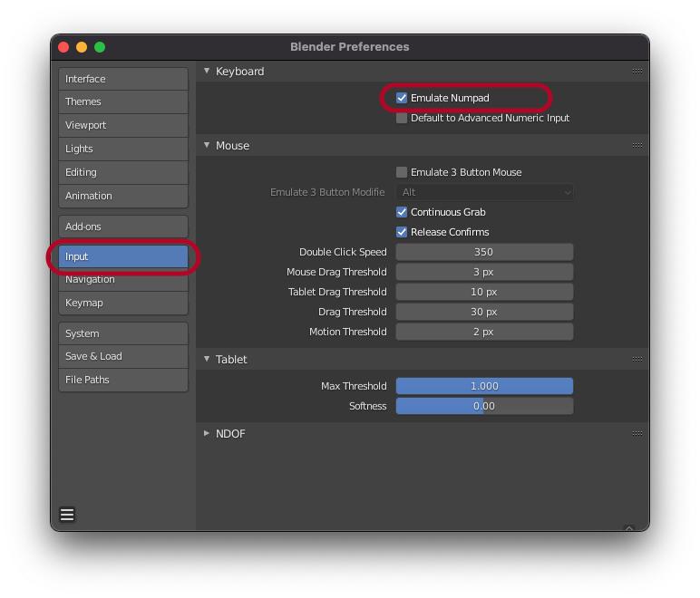Open the Themes preferences tab
Screen dimensions: 700x598
pos(123,101)
